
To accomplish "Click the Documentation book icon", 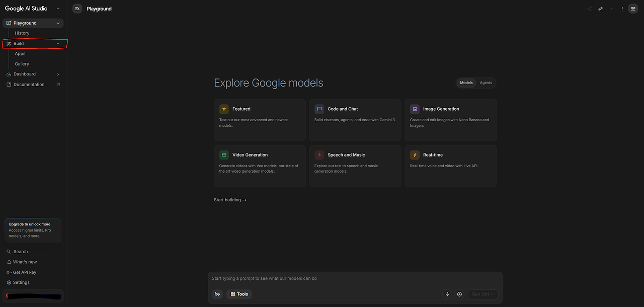I will (9, 85).
